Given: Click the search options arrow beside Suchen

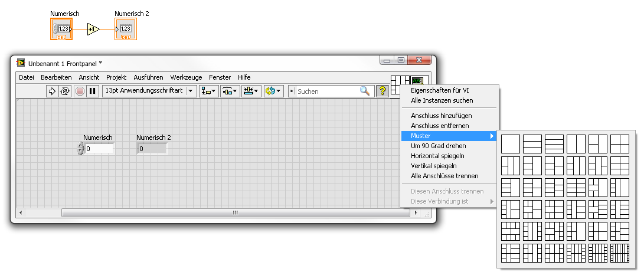Looking at the screenshot, I should [292, 91].
